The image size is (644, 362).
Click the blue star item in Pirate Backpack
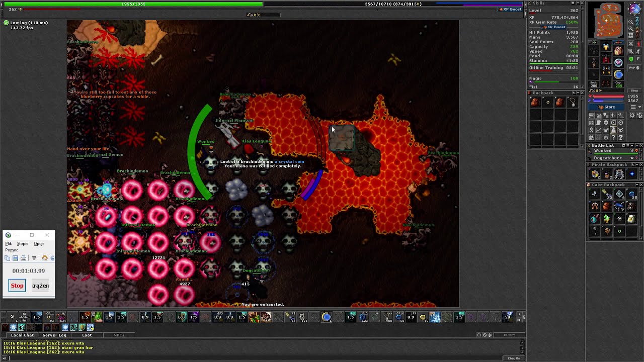632,174
